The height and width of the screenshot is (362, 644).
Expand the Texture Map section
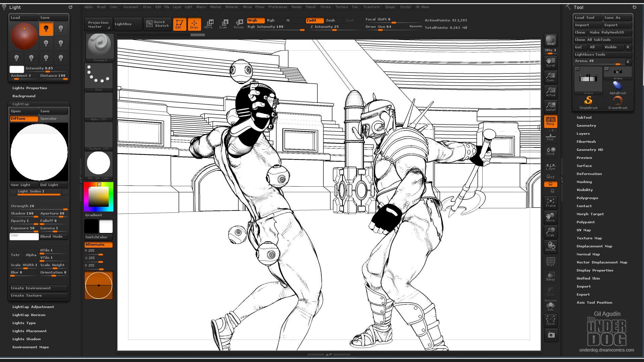coord(589,238)
